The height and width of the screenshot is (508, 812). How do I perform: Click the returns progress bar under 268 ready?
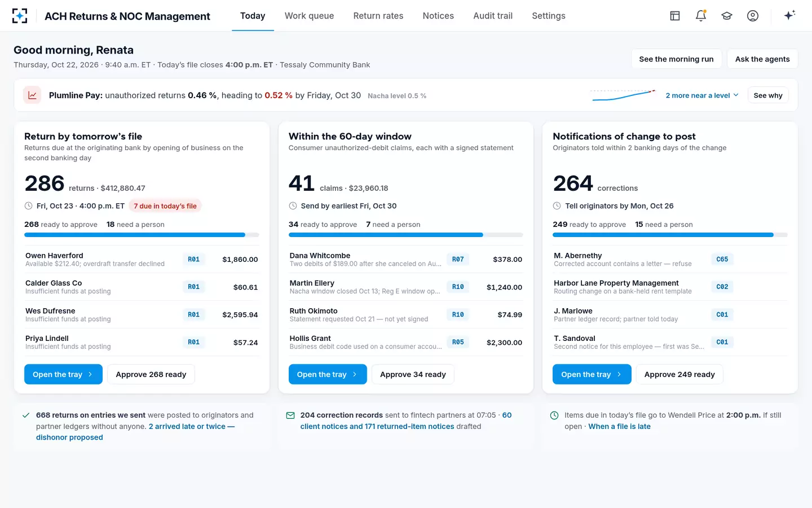pos(142,235)
